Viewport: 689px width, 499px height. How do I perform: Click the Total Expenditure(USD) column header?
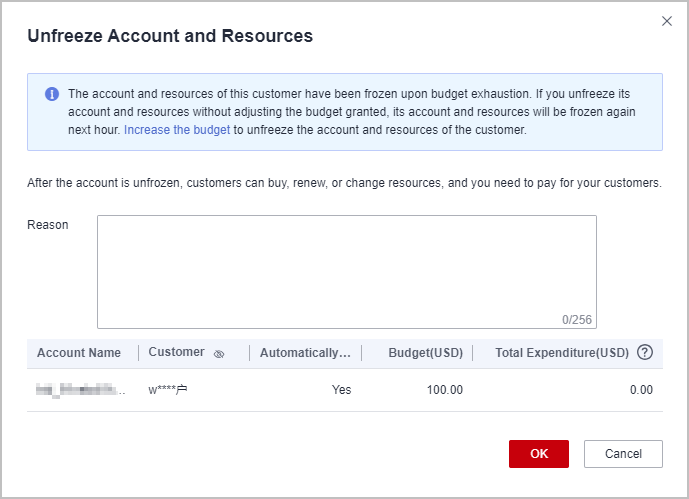[x=562, y=353]
